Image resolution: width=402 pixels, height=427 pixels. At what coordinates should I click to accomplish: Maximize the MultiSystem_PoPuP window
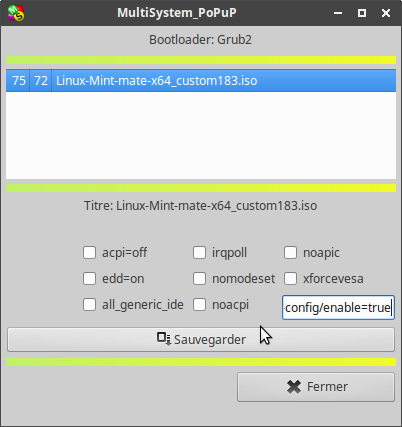point(362,13)
